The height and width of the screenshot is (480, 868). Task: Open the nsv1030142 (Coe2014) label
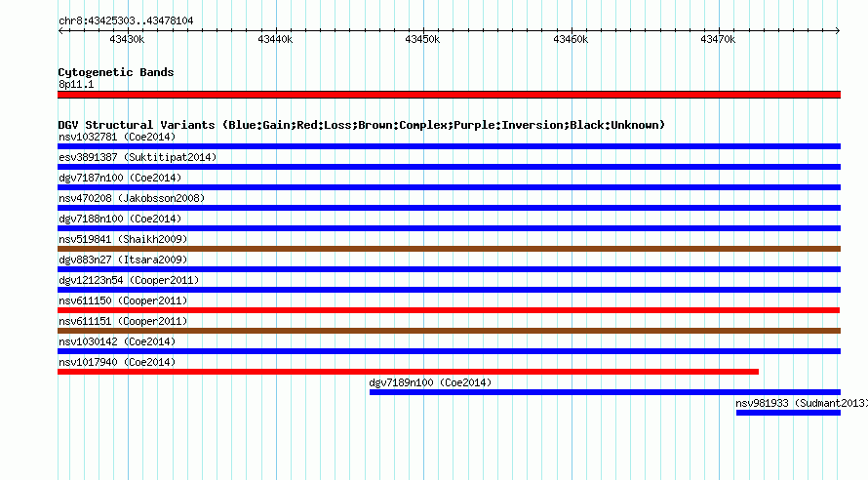117,341
